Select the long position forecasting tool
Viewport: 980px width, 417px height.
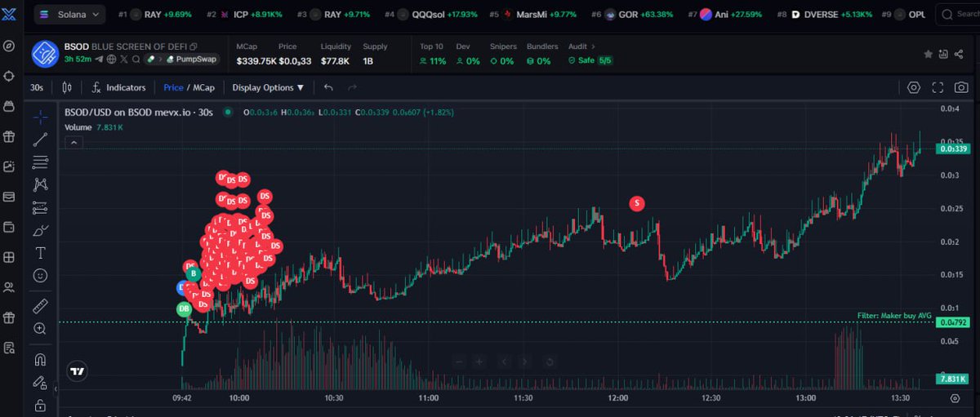point(40,207)
